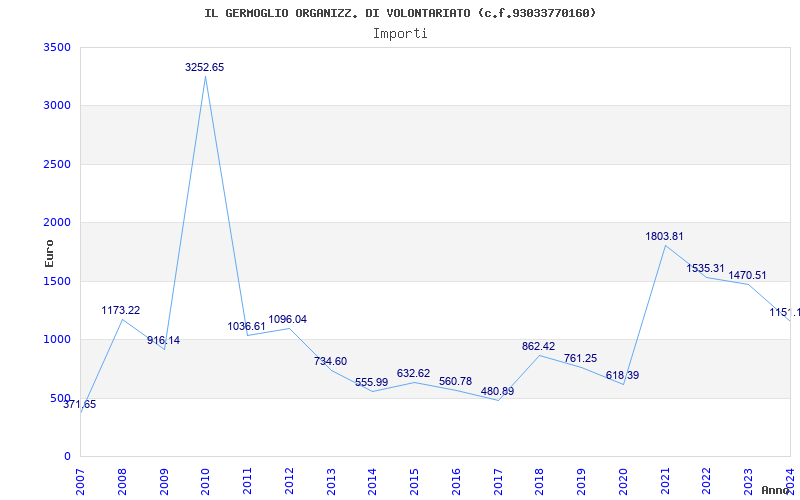Image resolution: width=800 pixels, height=500 pixels.
Task: Click the 2017 year label on x-axis
Action: pyautogui.click(x=498, y=482)
